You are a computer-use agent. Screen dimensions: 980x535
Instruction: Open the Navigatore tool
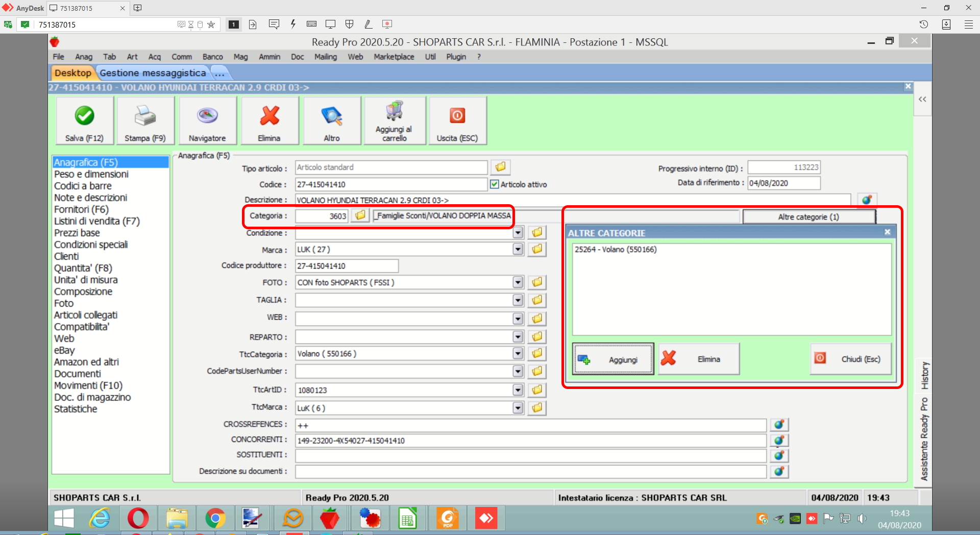coord(207,121)
